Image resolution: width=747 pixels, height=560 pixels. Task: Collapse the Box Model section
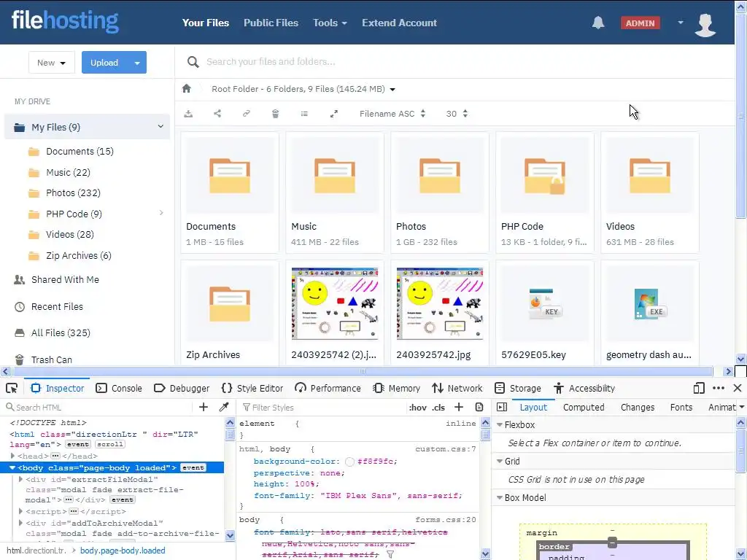tap(500, 497)
